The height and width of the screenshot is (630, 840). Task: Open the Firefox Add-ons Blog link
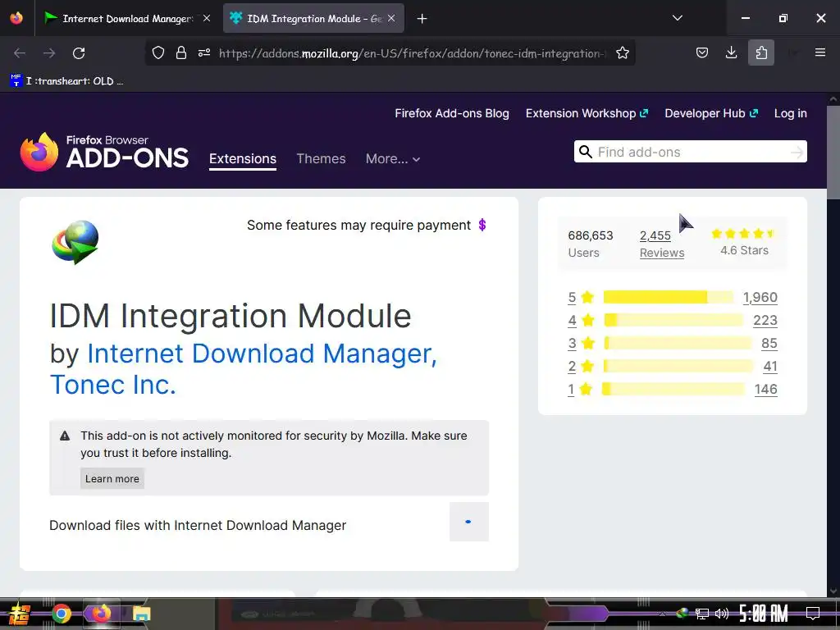[x=452, y=113]
